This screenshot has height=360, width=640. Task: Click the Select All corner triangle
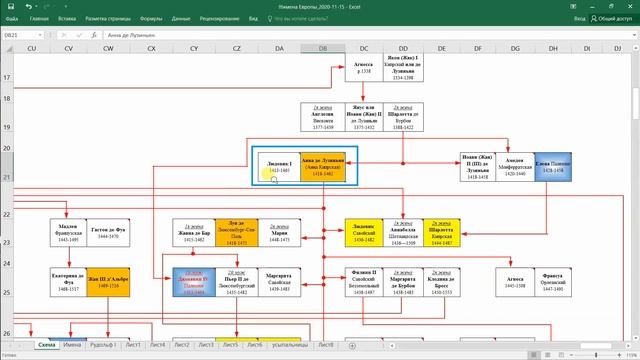tap(8, 49)
